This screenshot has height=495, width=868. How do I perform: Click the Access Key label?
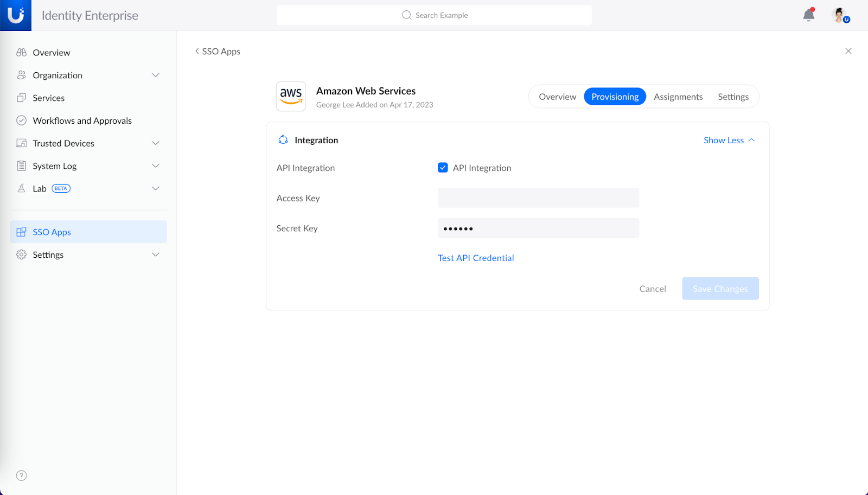point(298,198)
